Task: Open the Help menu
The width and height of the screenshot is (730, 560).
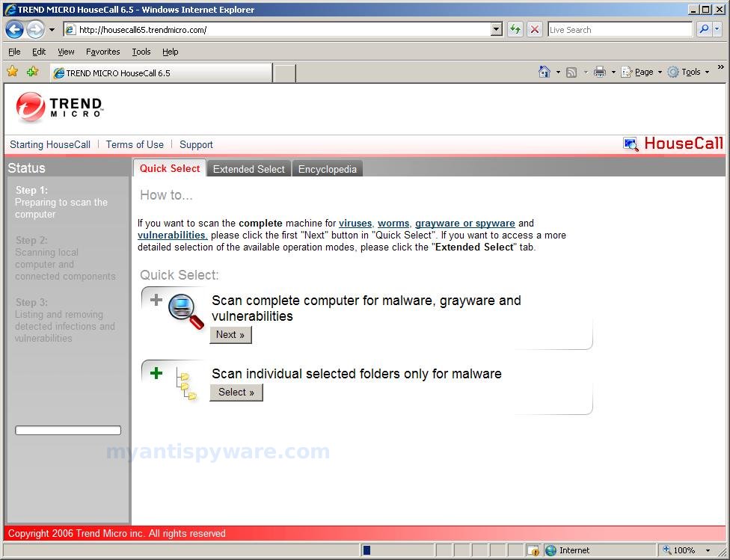Action: (x=171, y=52)
